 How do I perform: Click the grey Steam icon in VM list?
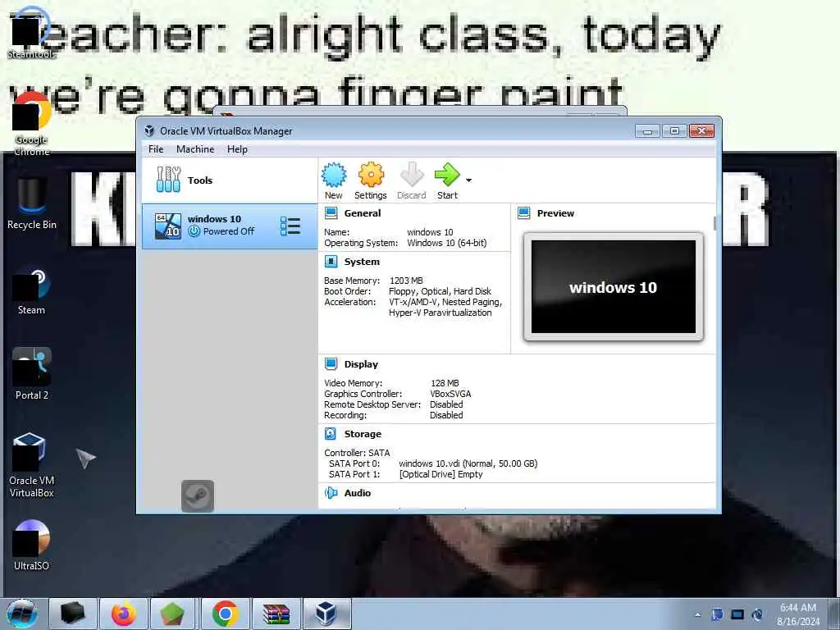198,496
